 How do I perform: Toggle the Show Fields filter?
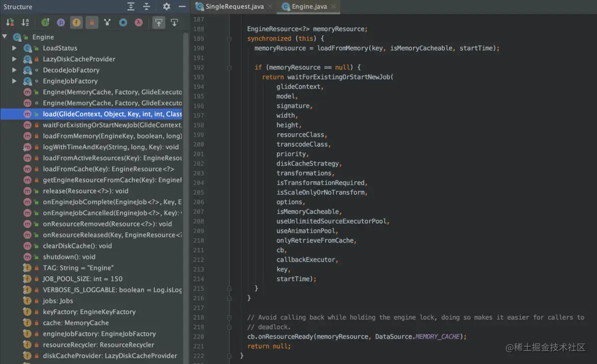click(x=76, y=22)
